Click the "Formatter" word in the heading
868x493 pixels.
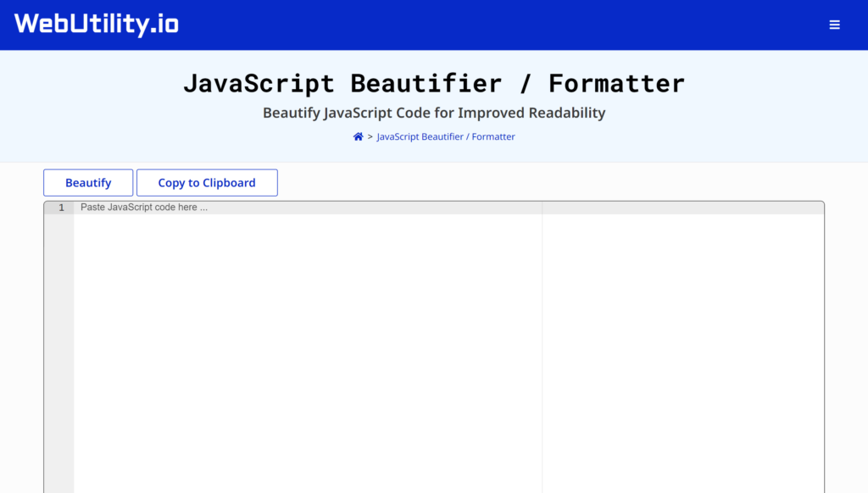[x=617, y=84]
